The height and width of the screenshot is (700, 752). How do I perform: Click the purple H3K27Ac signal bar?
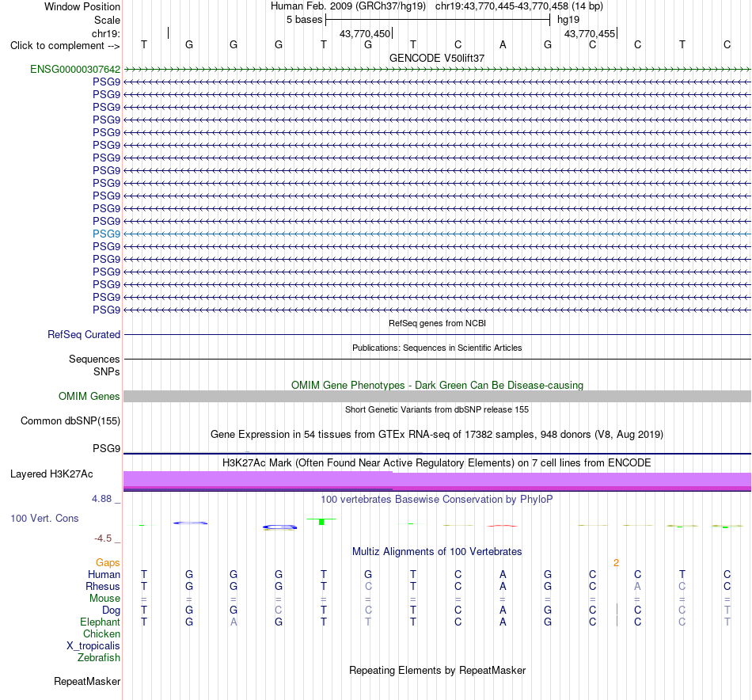click(438, 481)
